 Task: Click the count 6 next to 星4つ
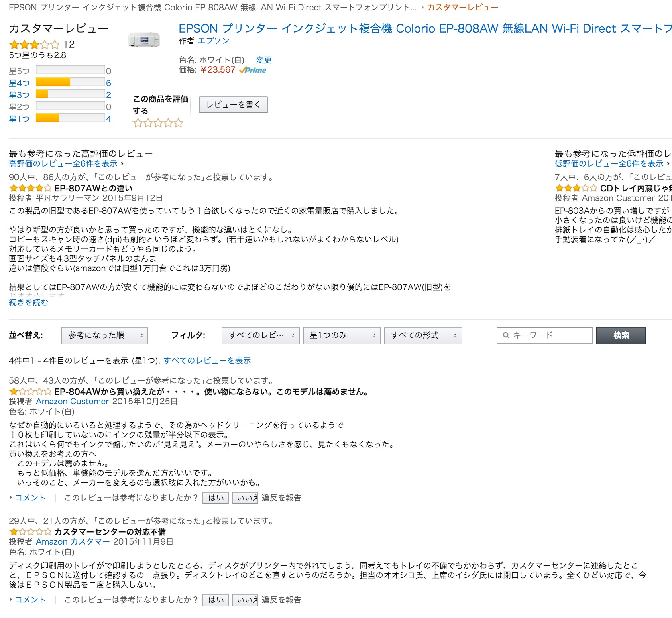tap(108, 83)
